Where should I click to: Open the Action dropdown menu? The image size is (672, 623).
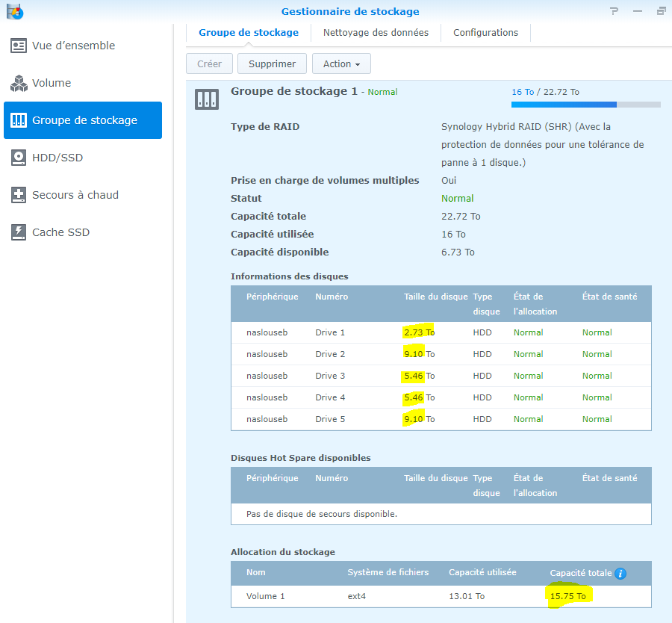pyautogui.click(x=341, y=64)
